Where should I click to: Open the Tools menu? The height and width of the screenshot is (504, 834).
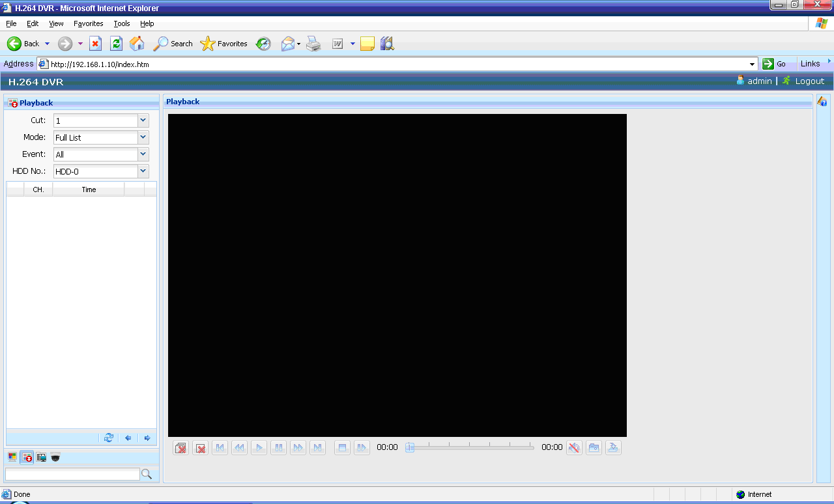coord(121,23)
